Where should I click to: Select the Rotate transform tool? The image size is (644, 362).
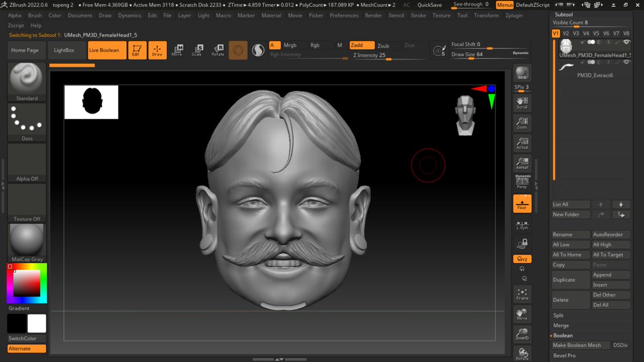coord(218,50)
